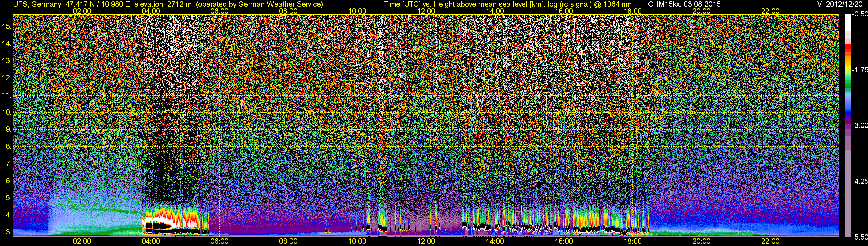Click the 10:00 label on the bottom time axis
868x246 pixels.
357,241
